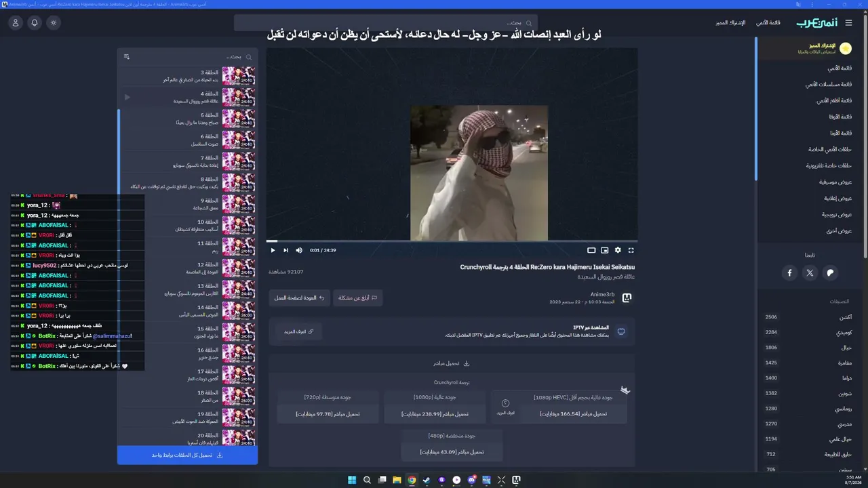Open the Facebook follow icon
Screen dimensions: 868x488
point(789,273)
